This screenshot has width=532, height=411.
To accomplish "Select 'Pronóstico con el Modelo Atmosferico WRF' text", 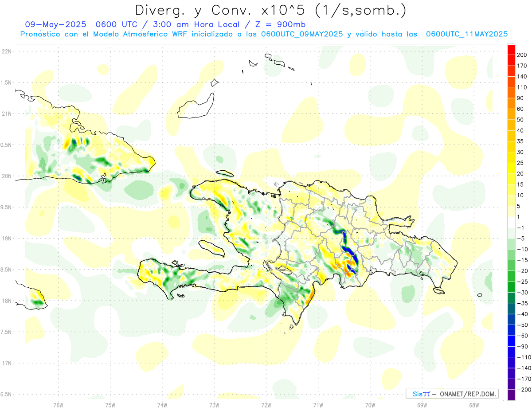I will pos(105,34).
